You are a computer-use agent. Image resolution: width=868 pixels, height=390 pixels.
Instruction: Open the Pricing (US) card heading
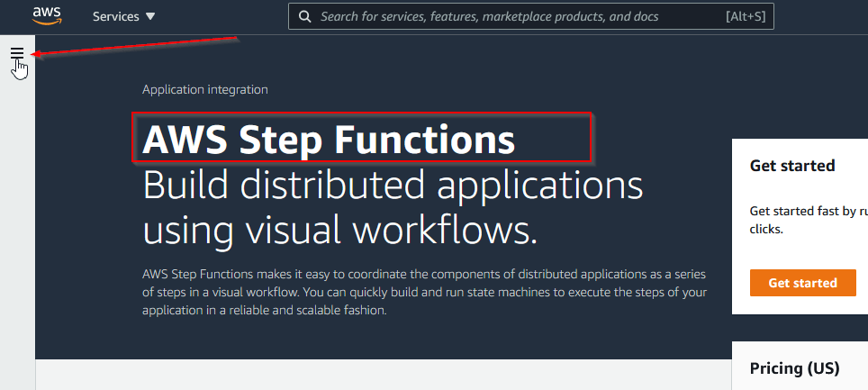[x=793, y=368]
